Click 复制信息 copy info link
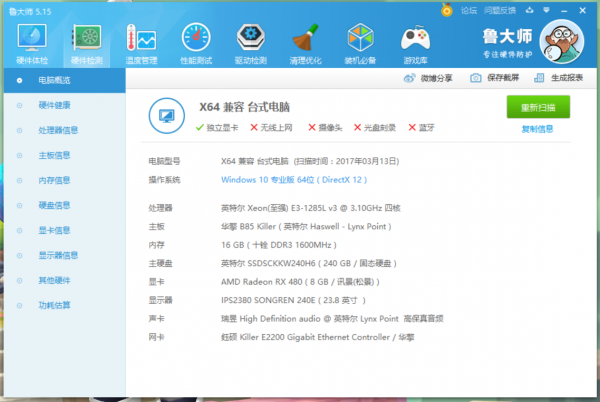Screen dimensions: 600x402 (537, 129)
